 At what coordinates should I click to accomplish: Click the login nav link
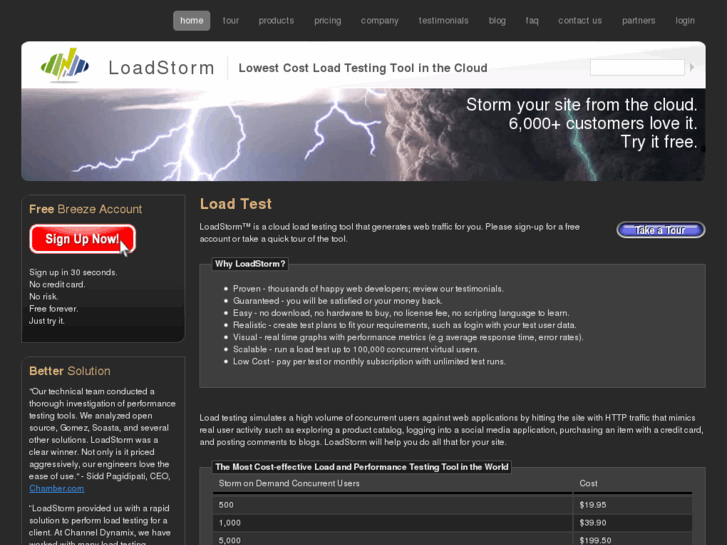pyautogui.click(x=685, y=21)
